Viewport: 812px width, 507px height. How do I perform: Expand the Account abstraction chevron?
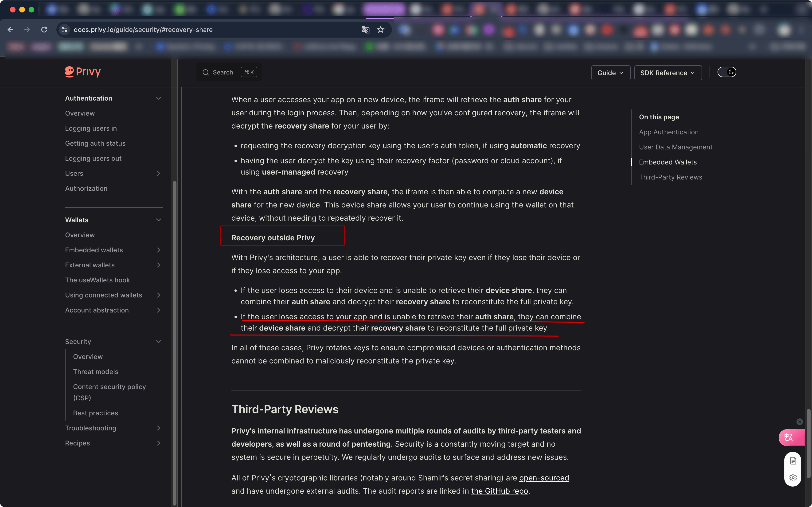(x=159, y=310)
